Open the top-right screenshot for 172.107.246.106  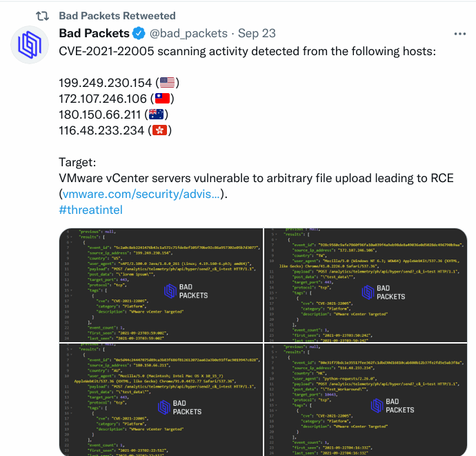pyautogui.click(x=366, y=285)
